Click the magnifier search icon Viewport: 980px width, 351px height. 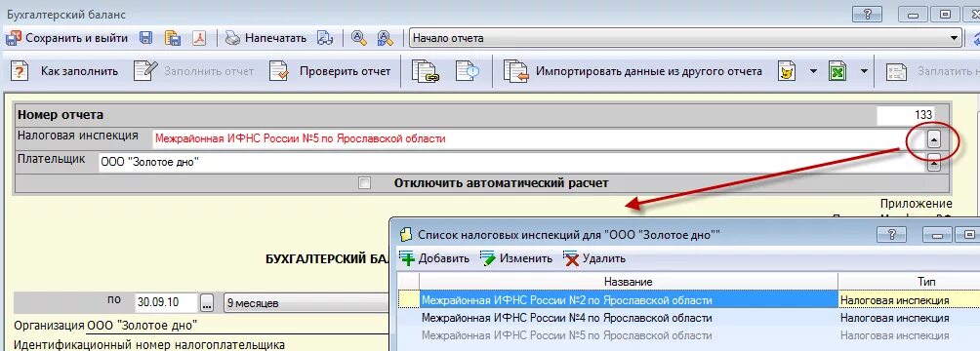[x=359, y=38]
